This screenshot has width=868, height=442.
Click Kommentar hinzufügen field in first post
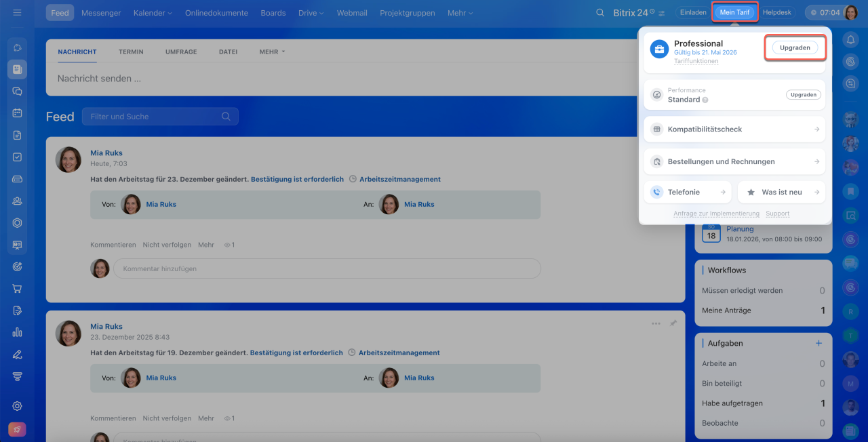(327, 268)
